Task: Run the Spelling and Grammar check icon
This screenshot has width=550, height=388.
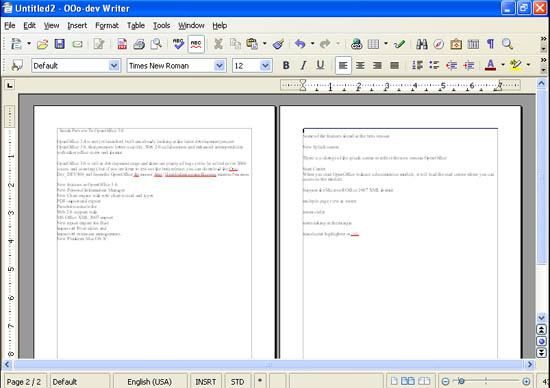Action: click(178, 44)
